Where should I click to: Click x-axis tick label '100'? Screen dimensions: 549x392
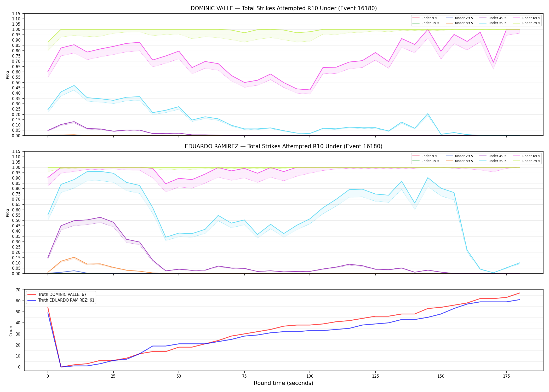point(310,376)
